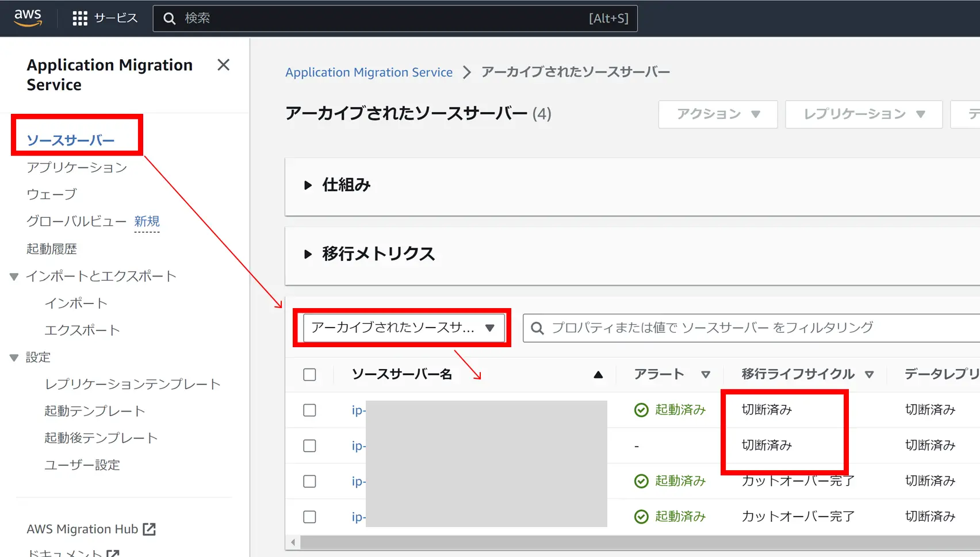Open 起動テンプレート settings
Image resolution: width=980 pixels, height=557 pixels.
click(95, 411)
